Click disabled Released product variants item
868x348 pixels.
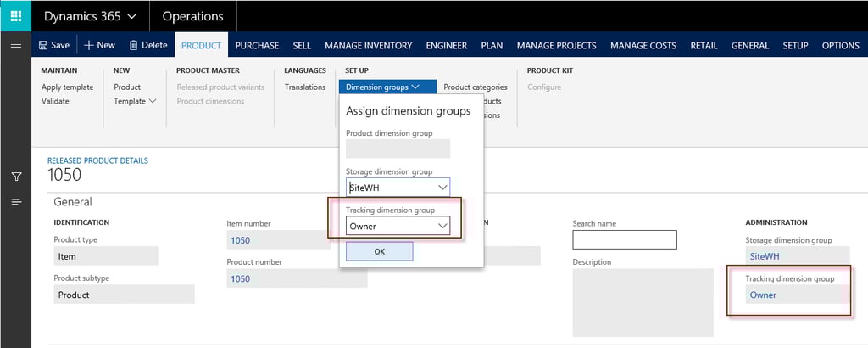coord(220,87)
